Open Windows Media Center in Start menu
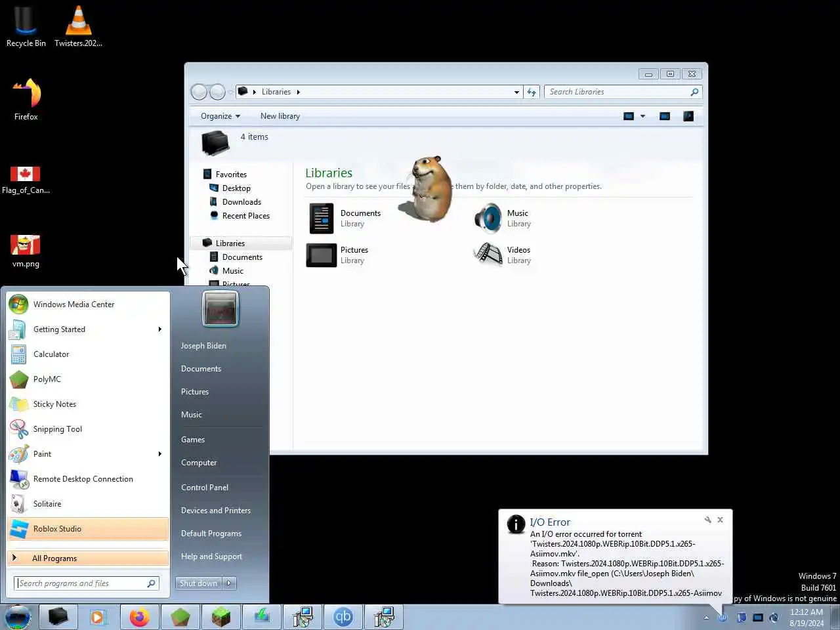 pyautogui.click(x=88, y=304)
